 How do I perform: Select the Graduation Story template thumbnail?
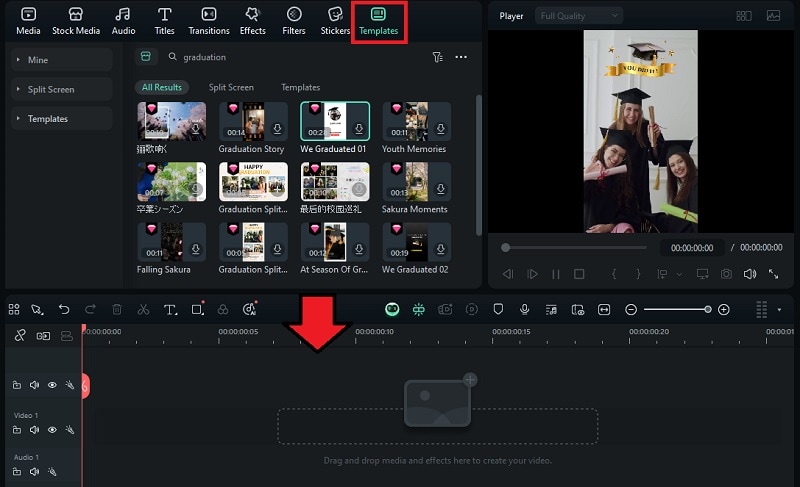pyautogui.click(x=253, y=121)
